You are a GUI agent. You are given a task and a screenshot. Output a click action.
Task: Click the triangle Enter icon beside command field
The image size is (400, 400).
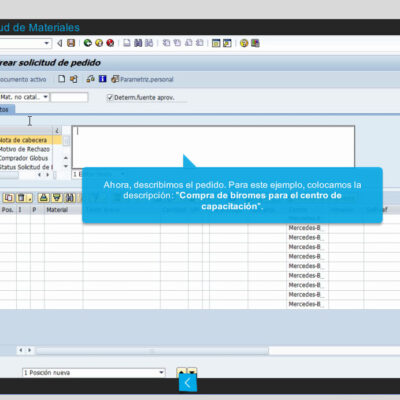(60, 43)
